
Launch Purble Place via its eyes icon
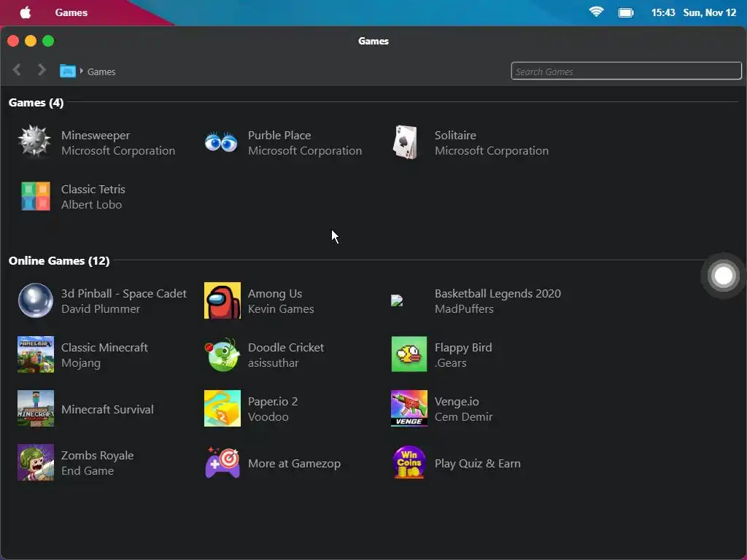click(221, 142)
